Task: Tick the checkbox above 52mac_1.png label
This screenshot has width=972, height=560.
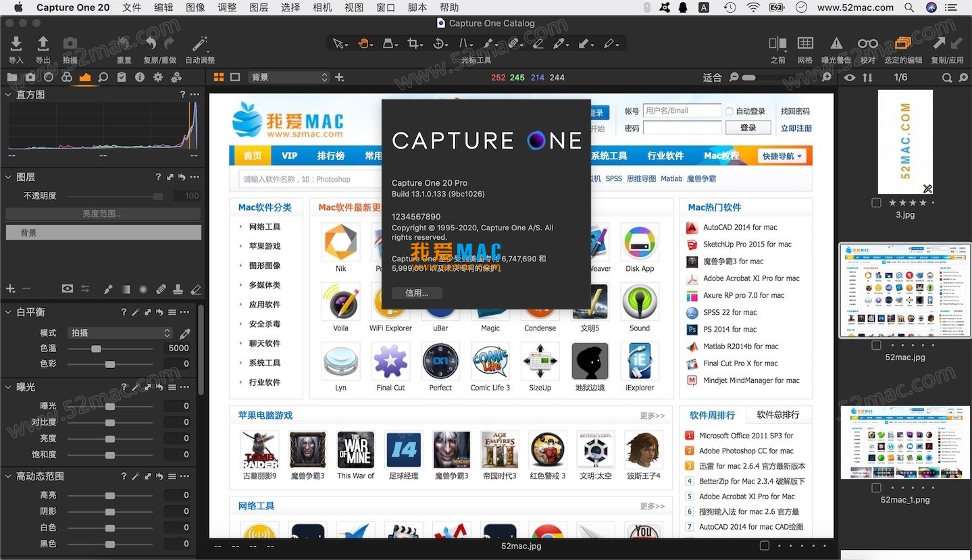Action: tap(876, 488)
